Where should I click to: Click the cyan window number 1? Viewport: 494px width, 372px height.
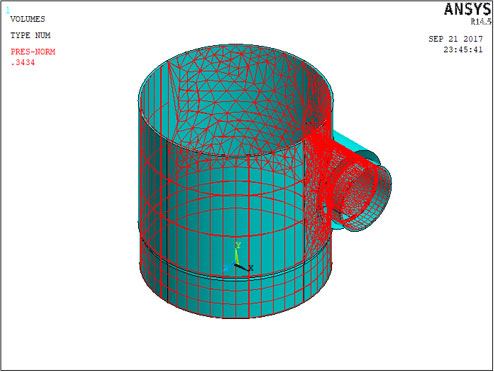pyautogui.click(x=8, y=10)
